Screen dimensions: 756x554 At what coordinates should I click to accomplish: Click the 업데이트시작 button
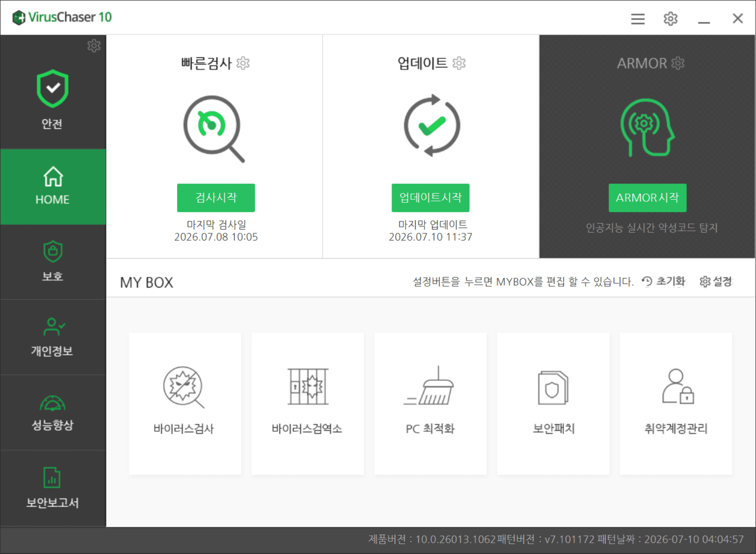point(431,198)
